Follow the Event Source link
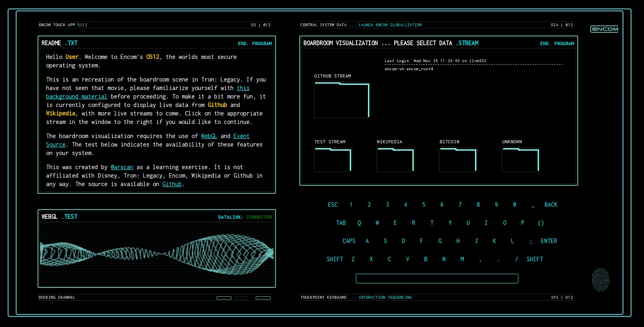This screenshot has height=327, width=644. click(x=241, y=136)
